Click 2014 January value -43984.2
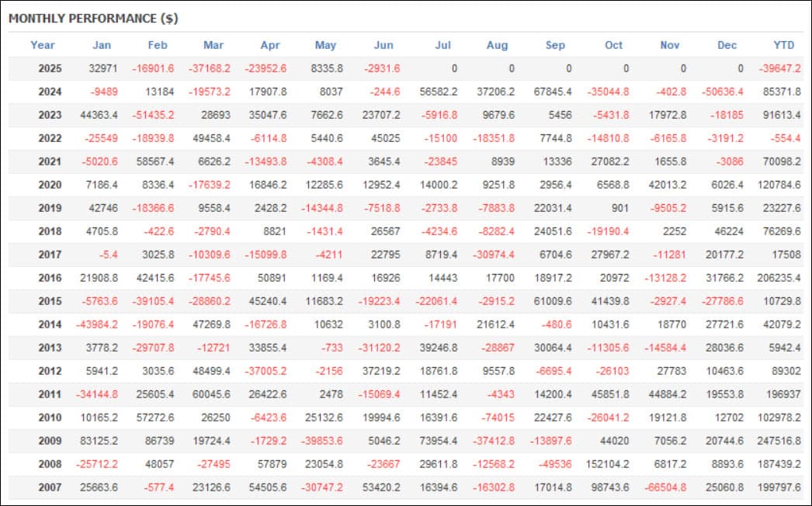 click(x=97, y=324)
